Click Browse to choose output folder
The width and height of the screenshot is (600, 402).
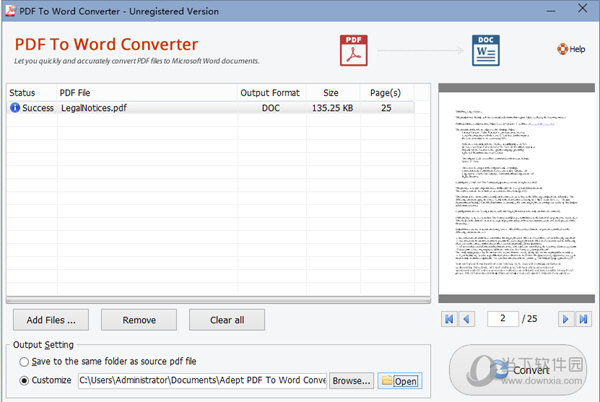351,381
